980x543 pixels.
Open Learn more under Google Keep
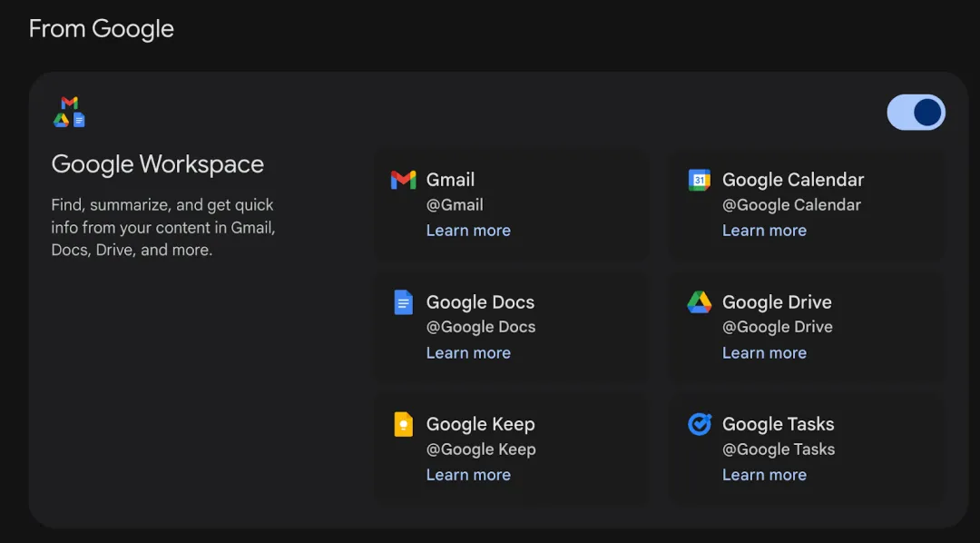click(x=468, y=475)
